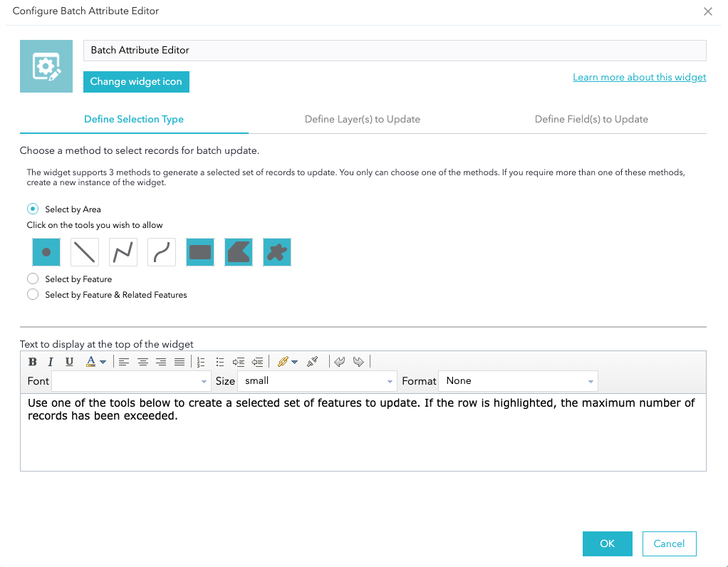Align text left
Screen dimensions: 728x567
click(124, 362)
